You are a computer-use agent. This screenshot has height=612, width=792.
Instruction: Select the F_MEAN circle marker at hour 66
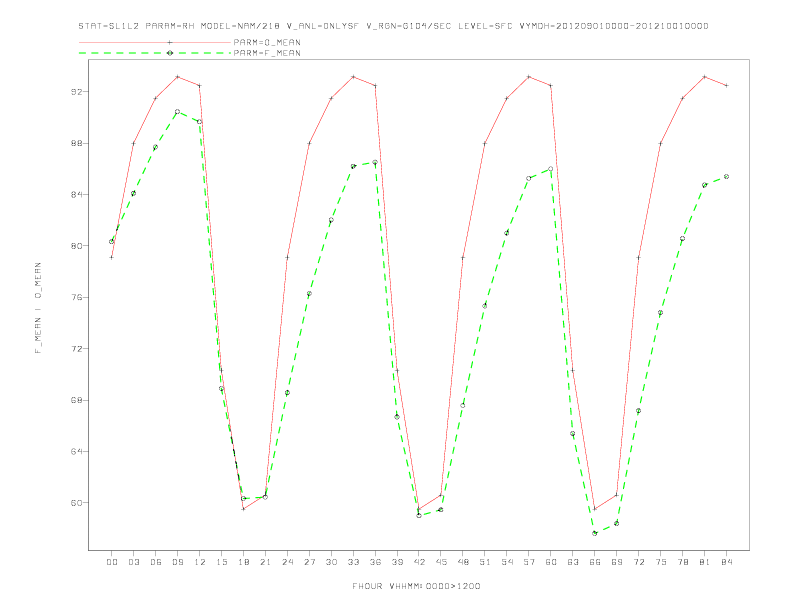click(x=595, y=533)
